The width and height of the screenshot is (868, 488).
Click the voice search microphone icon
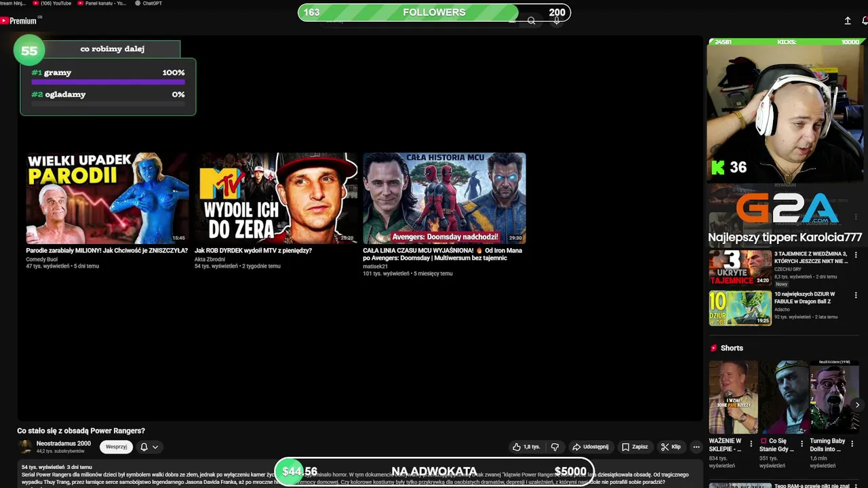pos(557,21)
